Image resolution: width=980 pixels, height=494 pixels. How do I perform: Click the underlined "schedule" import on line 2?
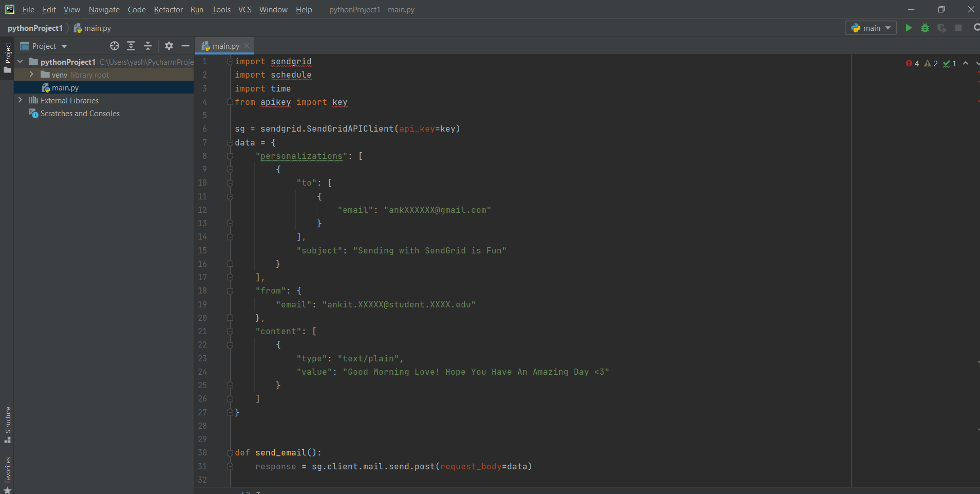tap(291, 75)
